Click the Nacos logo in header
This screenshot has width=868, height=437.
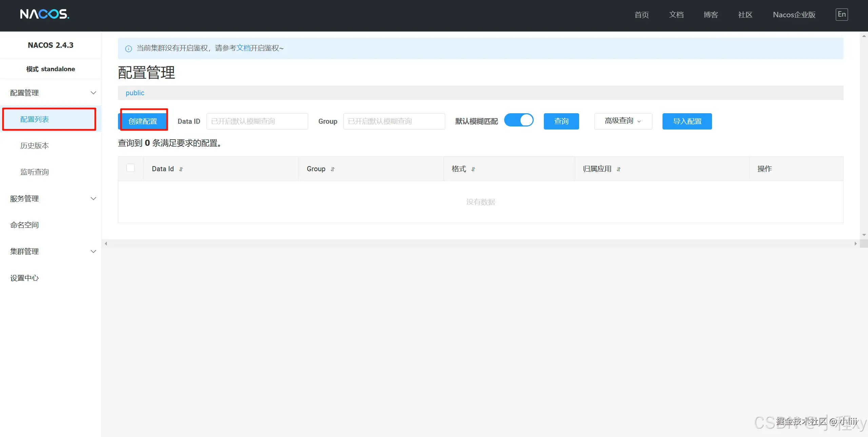44,14
